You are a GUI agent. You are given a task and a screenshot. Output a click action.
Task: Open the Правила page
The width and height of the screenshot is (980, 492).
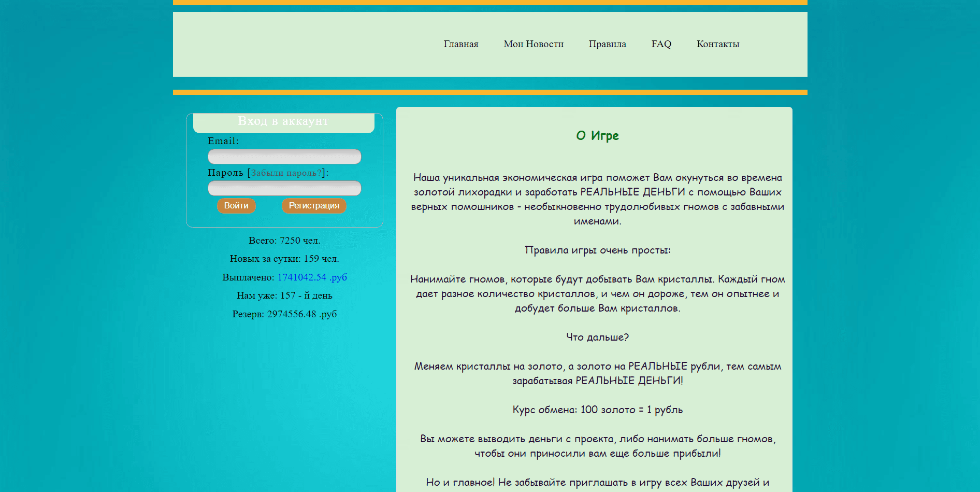607,44
